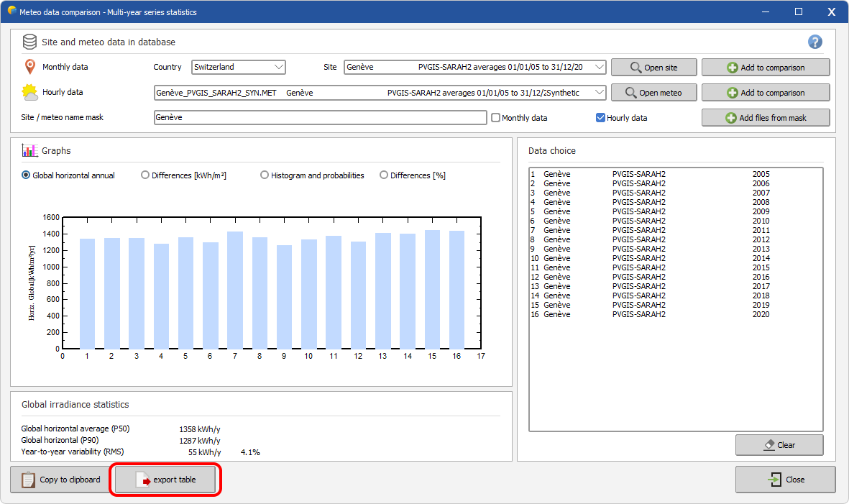This screenshot has width=849, height=504.
Task: Click the PVsyst app icon in title bar
Action: 12,12
